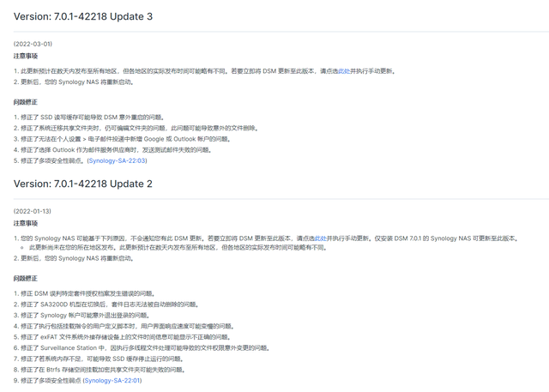Viewport: 549px width, 392px height.
Task: Click the fix line about Outlook 作为邮件服务供应商
Action: [113, 150]
